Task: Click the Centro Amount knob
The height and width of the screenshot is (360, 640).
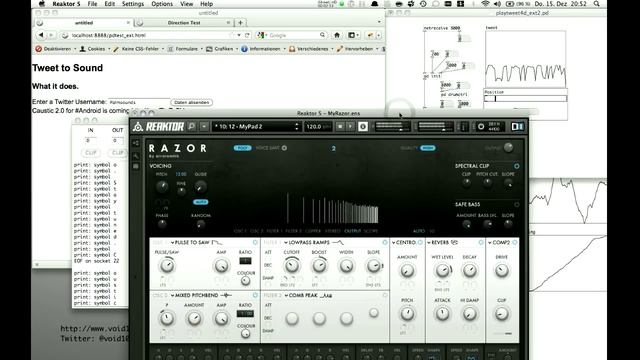Action: click(407, 270)
